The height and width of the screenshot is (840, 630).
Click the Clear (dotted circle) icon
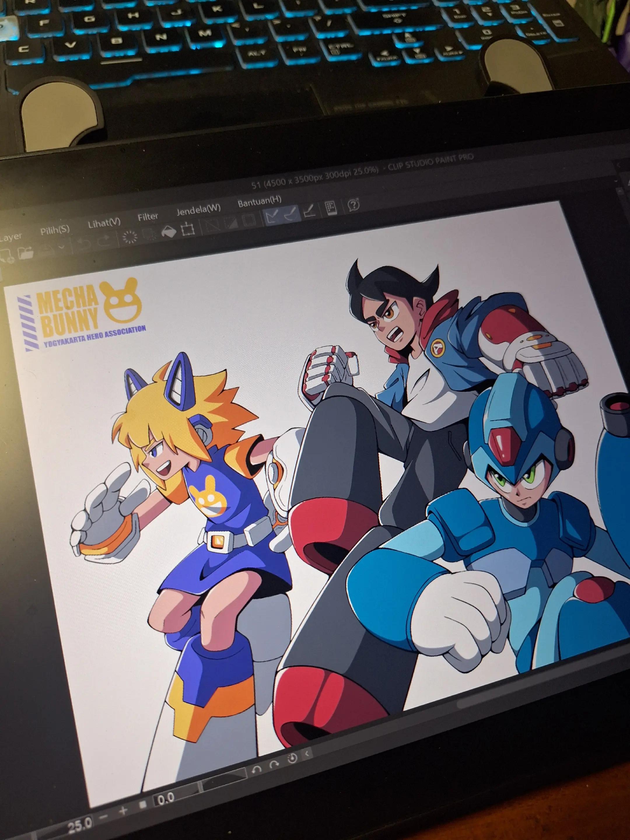pos(130,237)
